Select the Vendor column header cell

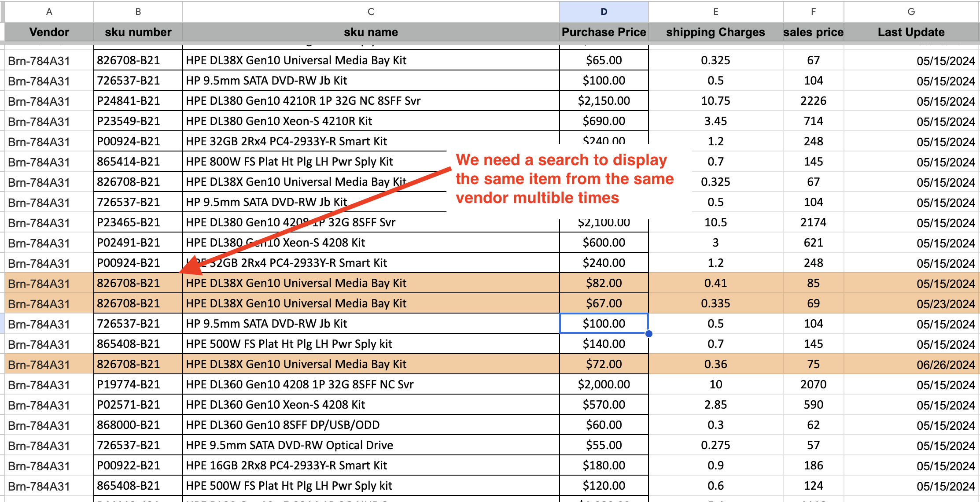click(x=49, y=32)
